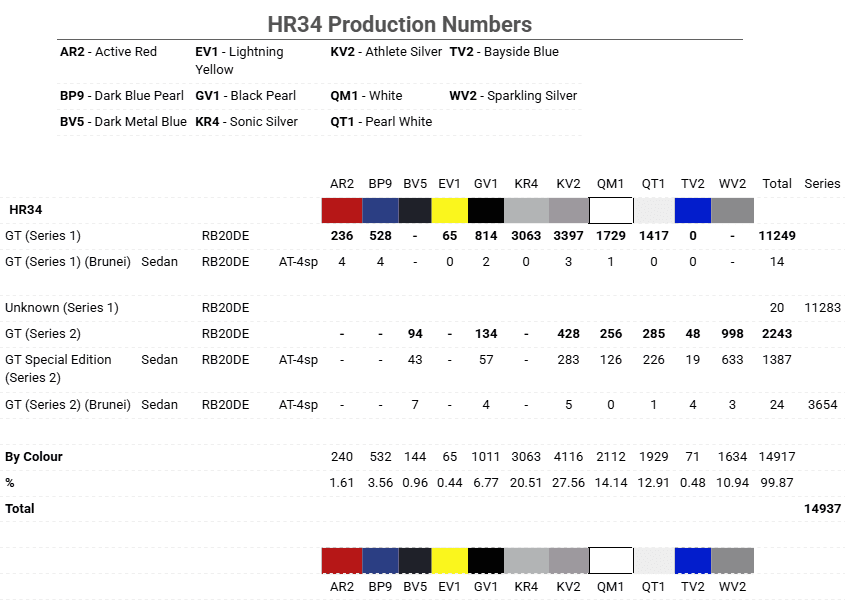
Task: Select the "GT Special Edition (Series 2)" row label
Action: coord(58,368)
